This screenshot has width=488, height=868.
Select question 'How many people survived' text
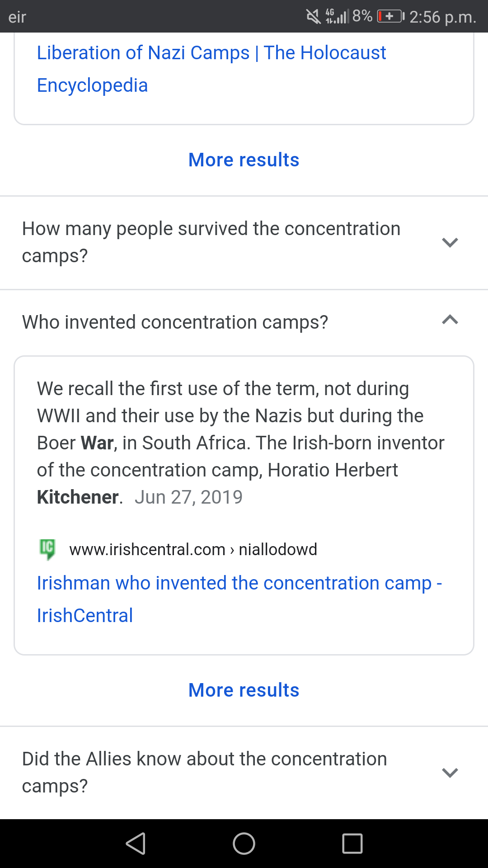pos(211,242)
